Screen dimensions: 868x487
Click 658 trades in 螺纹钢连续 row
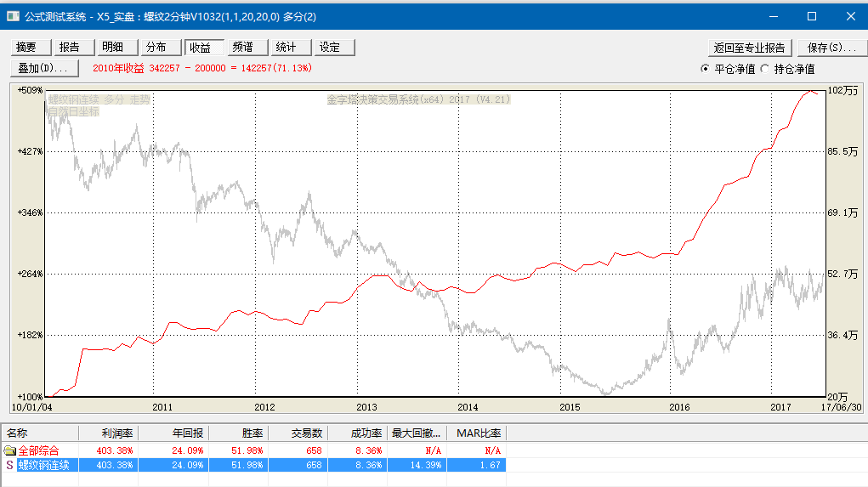tap(314, 465)
